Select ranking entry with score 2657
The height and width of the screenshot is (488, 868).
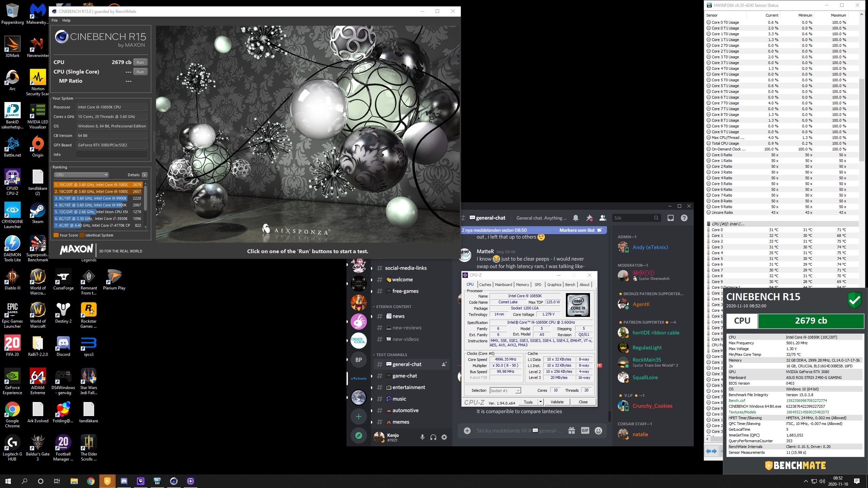click(x=98, y=191)
